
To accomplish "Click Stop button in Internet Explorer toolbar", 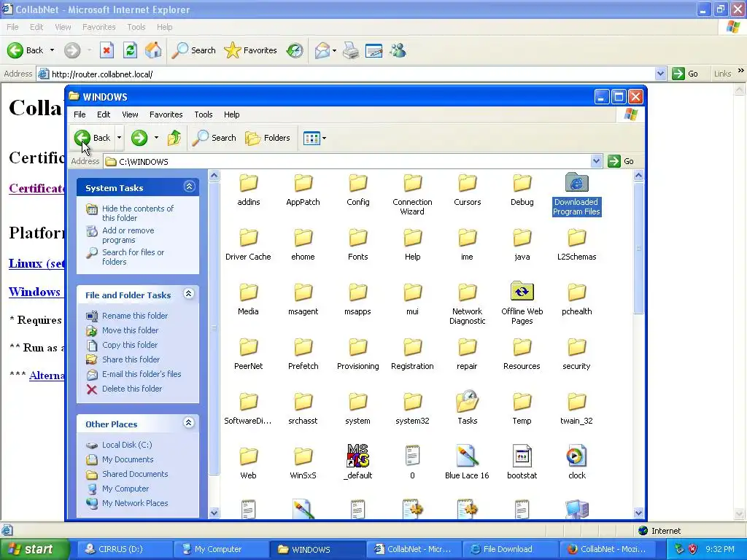I will click(107, 50).
